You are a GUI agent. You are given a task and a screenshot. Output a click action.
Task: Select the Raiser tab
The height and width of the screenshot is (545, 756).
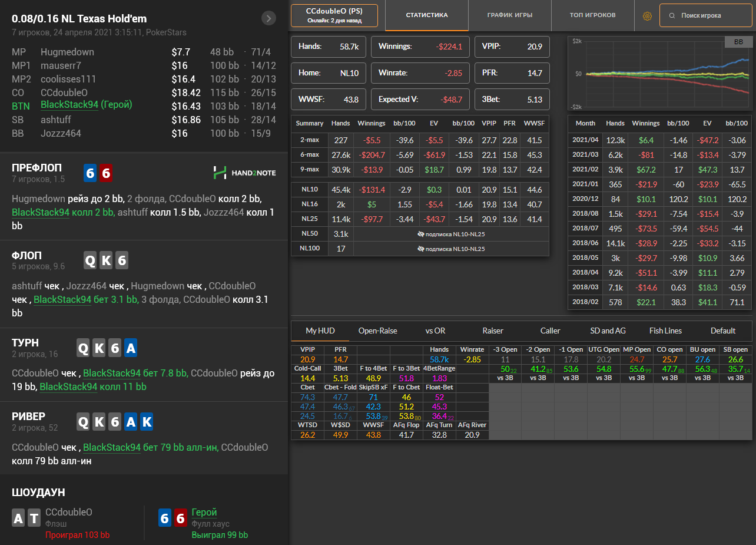point(493,331)
